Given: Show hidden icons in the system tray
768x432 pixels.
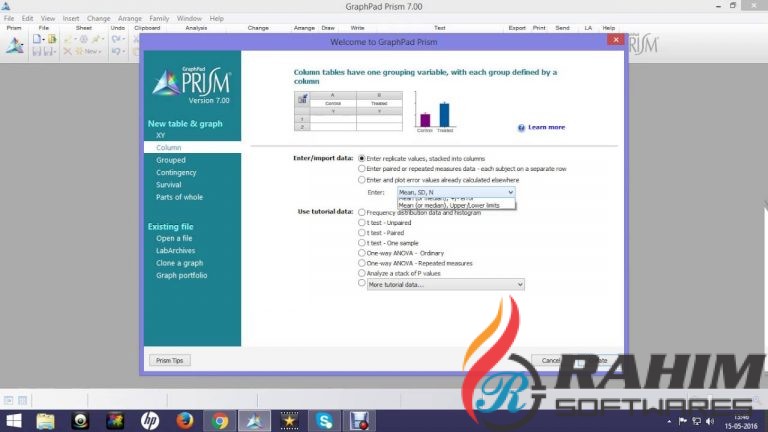Looking at the screenshot, I should point(669,421).
